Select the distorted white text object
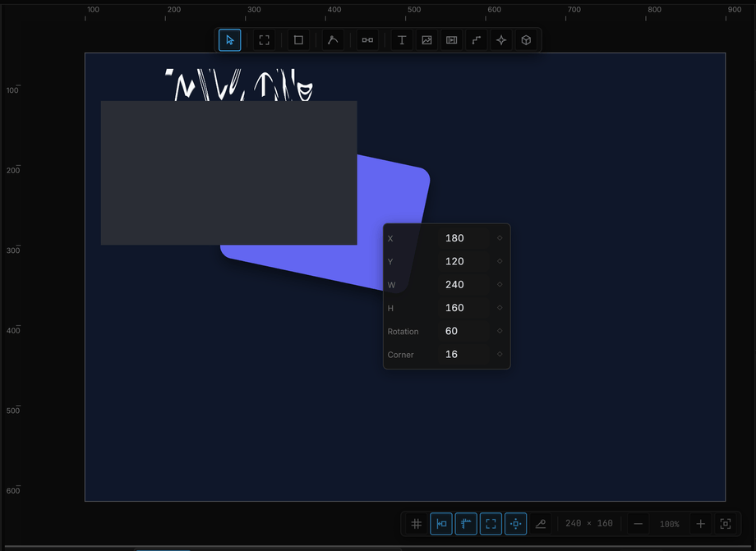756x551 pixels. [x=239, y=85]
